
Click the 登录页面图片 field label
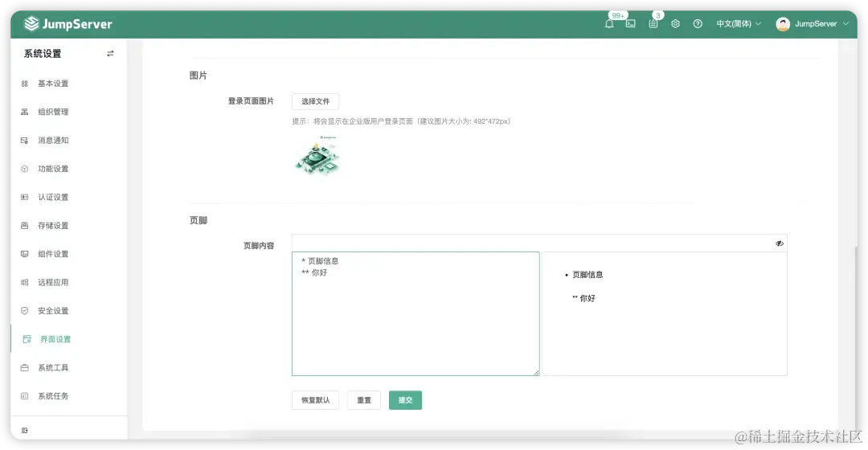click(251, 100)
